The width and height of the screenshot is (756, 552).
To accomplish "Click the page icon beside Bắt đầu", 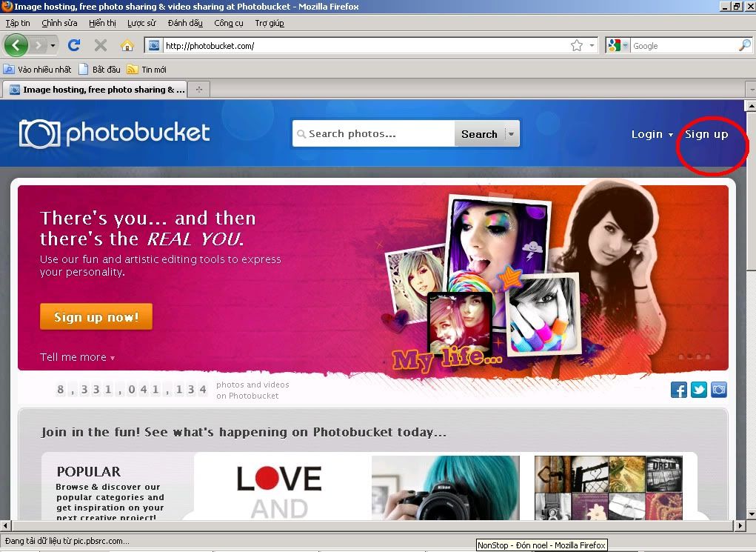I will click(84, 70).
